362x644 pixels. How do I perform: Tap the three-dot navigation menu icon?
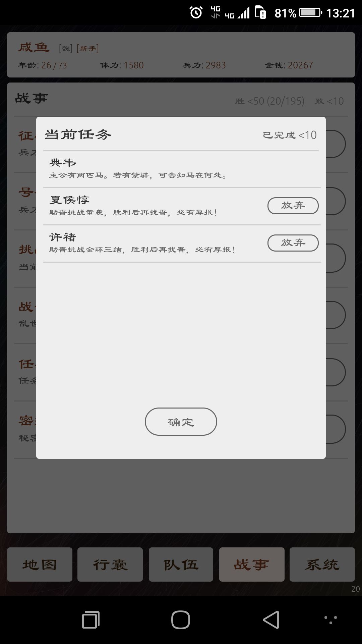(x=330, y=620)
